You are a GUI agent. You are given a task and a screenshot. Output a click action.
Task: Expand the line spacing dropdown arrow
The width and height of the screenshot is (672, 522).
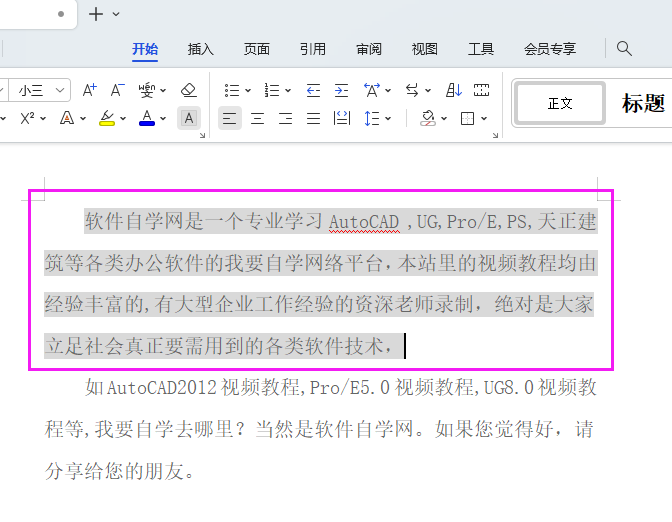(388, 118)
